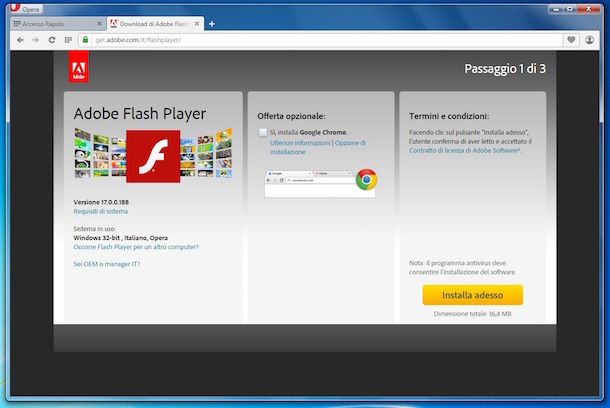Select the Download di Adobe Flash tab
610x408 pixels.
point(155,24)
